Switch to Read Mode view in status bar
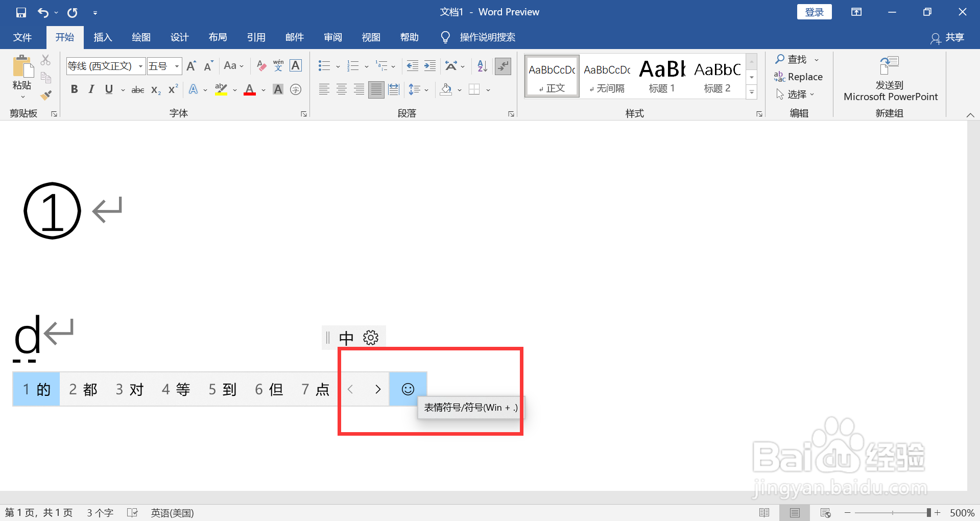Image resolution: width=980 pixels, height=521 pixels. [764, 512]
